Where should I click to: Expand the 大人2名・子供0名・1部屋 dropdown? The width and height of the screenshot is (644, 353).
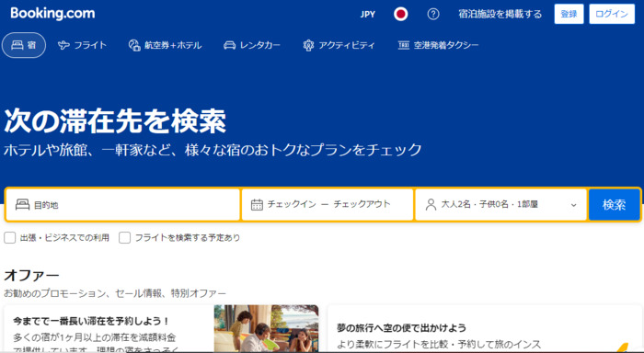(500, 204)
